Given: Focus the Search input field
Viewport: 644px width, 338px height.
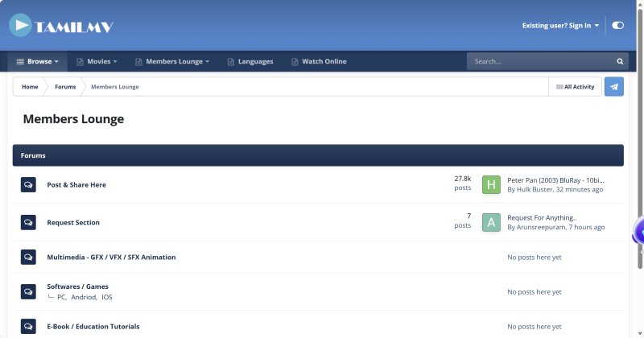Looking at the screenshot, I should tap(539, 61).
